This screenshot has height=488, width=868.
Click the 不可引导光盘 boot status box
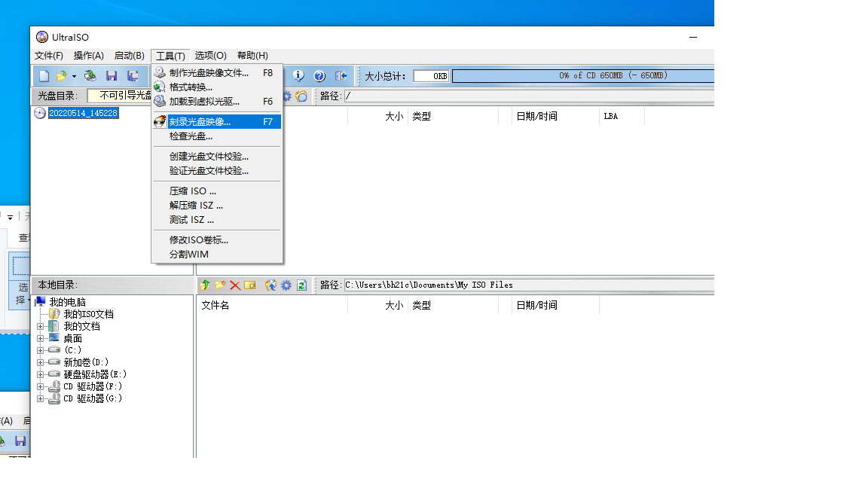point(120,96)
